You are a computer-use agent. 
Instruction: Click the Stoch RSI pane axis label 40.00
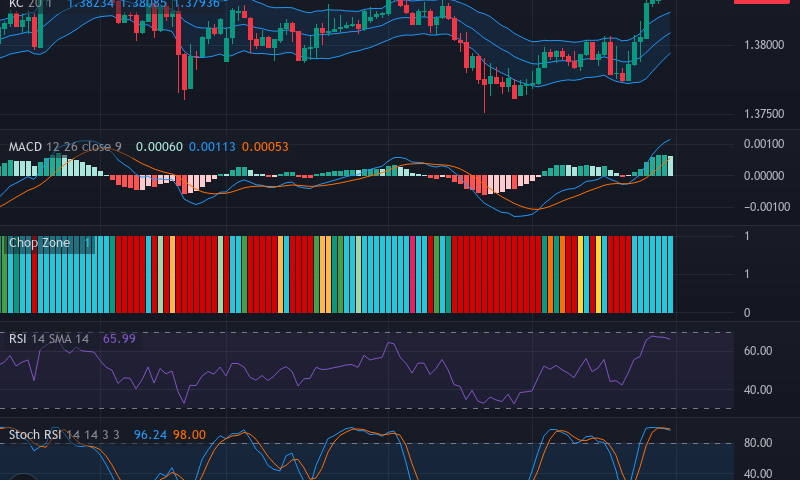pos(758,474)
